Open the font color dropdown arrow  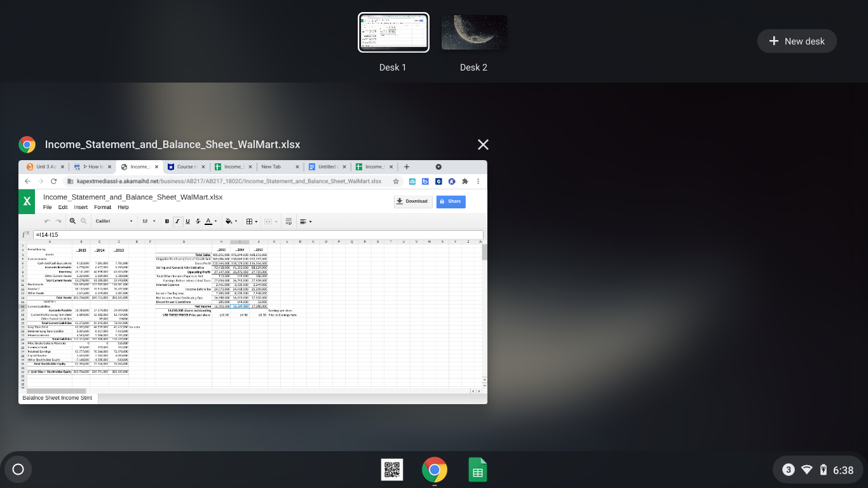[x=215, y=221]
